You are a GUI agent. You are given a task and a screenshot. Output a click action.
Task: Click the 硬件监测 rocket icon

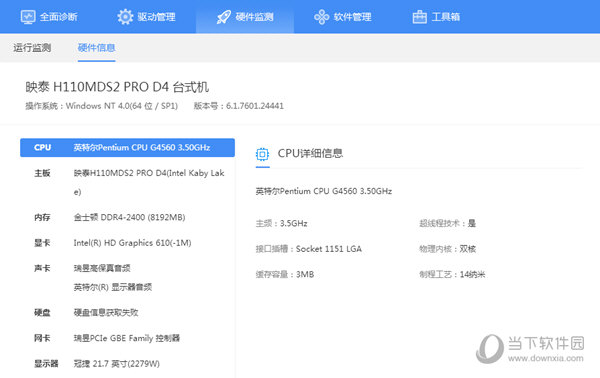click(x=223, y=17)
